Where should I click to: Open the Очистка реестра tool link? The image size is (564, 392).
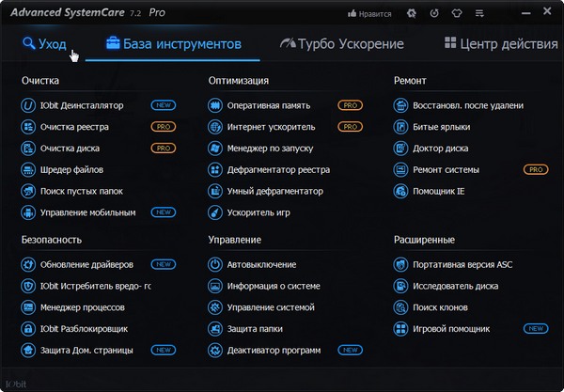pos(74,127)
